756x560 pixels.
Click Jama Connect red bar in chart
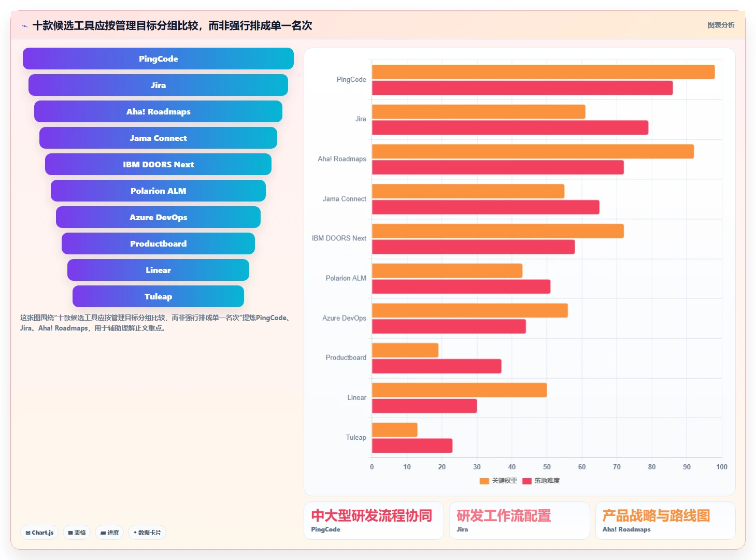(x=486, y=207)
